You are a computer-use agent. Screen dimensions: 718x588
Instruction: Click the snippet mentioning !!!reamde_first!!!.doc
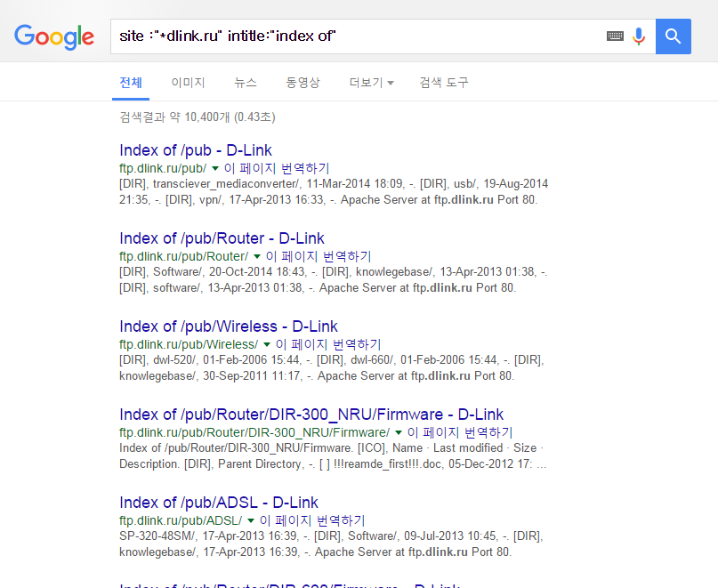pos(333,455)
